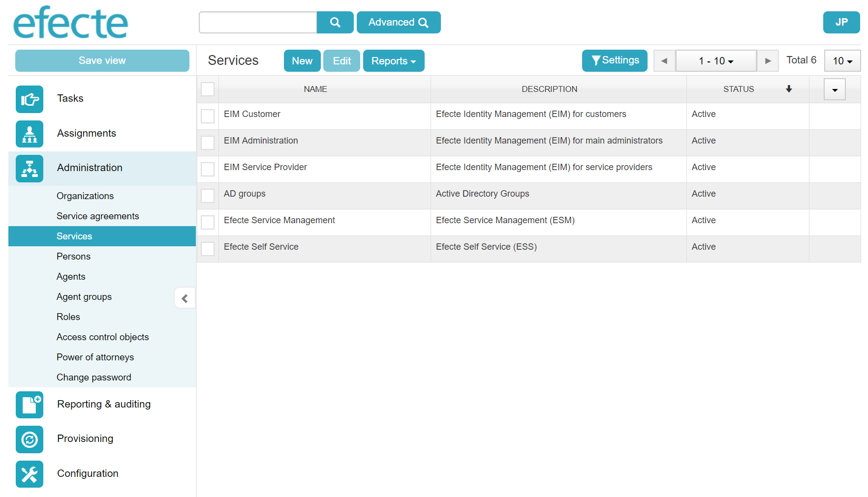Click the search magnifier button

335,22
